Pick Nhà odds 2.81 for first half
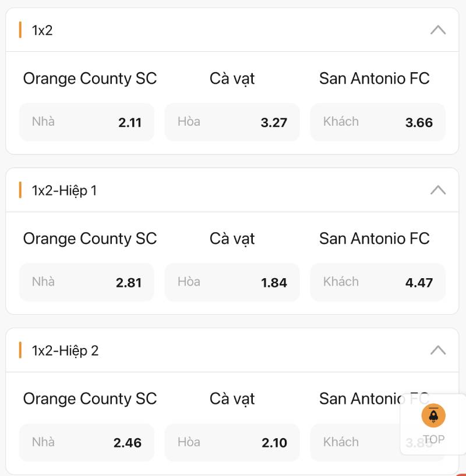 pos(87,282)
